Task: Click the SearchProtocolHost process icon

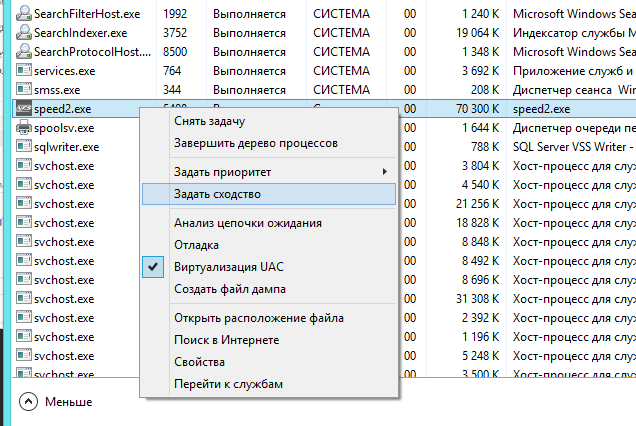Action: click(24, 52)
